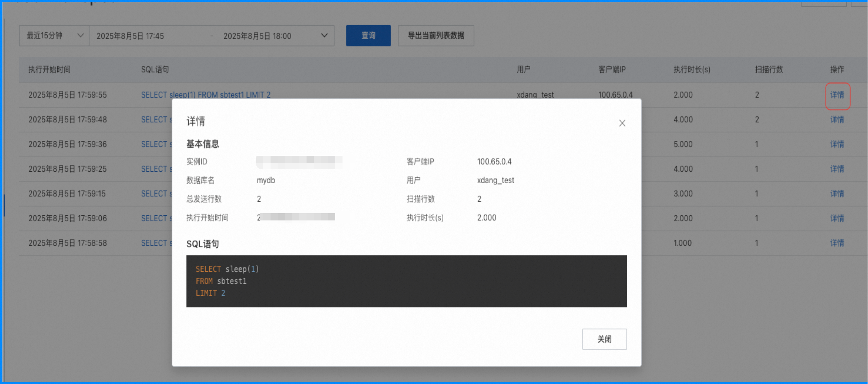Open 详情 for the 17:59:15 row
The height and width of the screenshot is (384, 868).
tap(837, 193)
